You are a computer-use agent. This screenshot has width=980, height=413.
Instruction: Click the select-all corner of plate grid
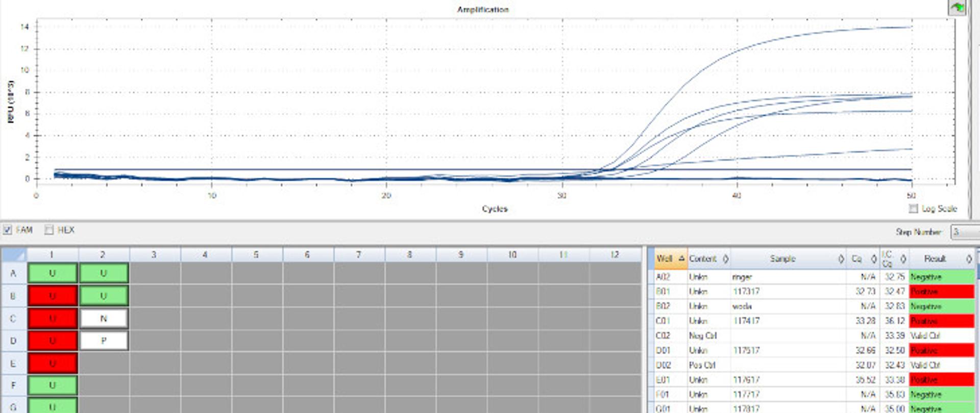[14, 254]
